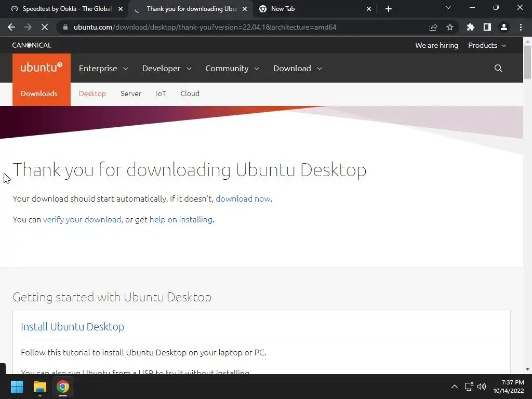View site info via padlock icon
Image resolution: width=532 pixels, height=399 pixels.
(65, 27)
